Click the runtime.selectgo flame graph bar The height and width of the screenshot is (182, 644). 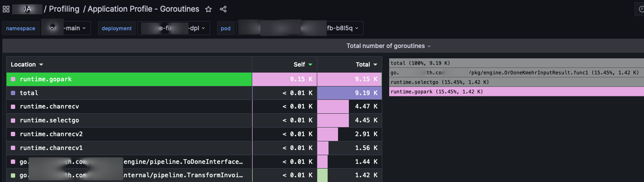tap(517, 82)
